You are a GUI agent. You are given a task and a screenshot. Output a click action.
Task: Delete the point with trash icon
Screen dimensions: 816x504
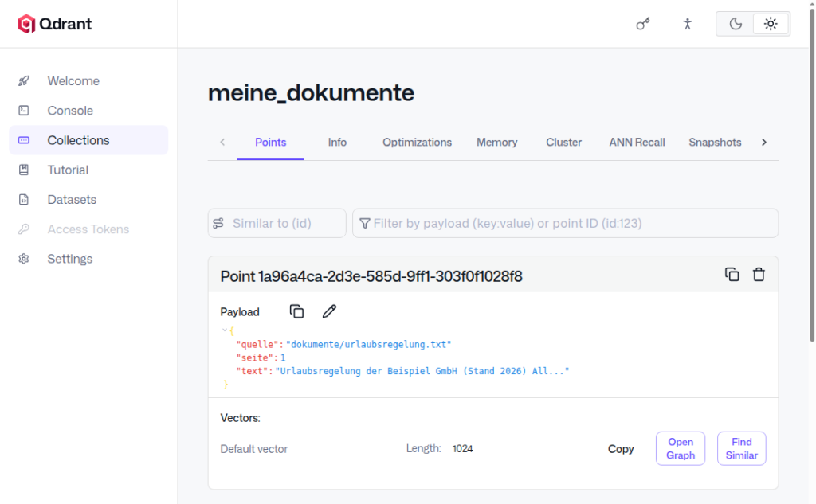(x=759, y=275)
